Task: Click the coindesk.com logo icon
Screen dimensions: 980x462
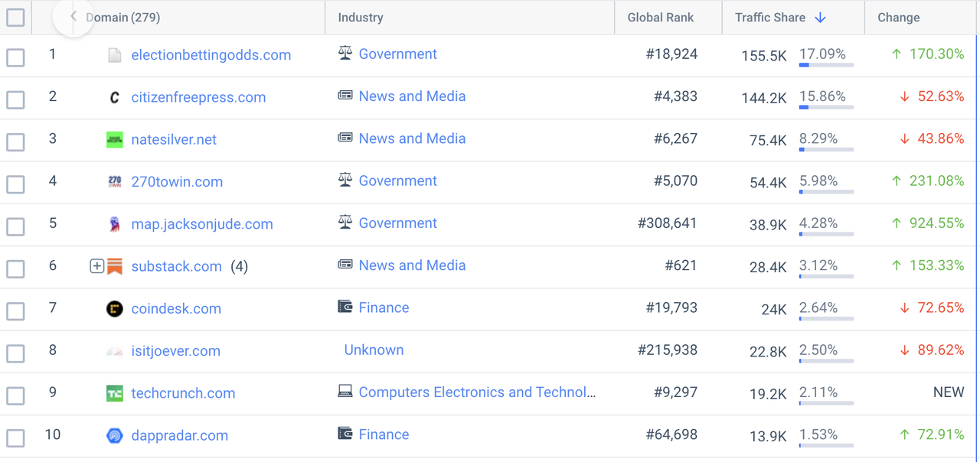Action: [114, 309]
